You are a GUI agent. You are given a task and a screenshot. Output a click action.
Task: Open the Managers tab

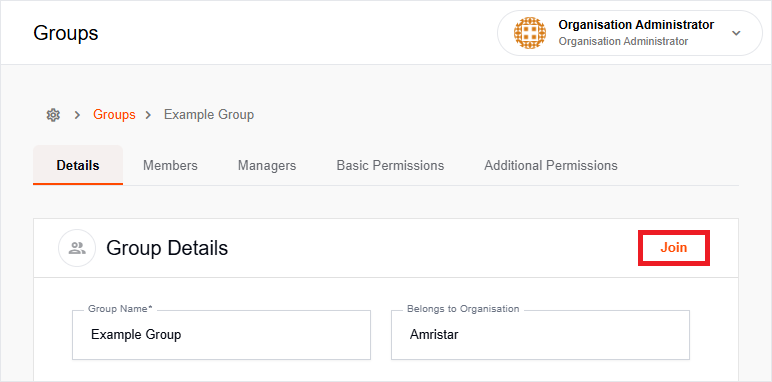click(x=267, y=165)
